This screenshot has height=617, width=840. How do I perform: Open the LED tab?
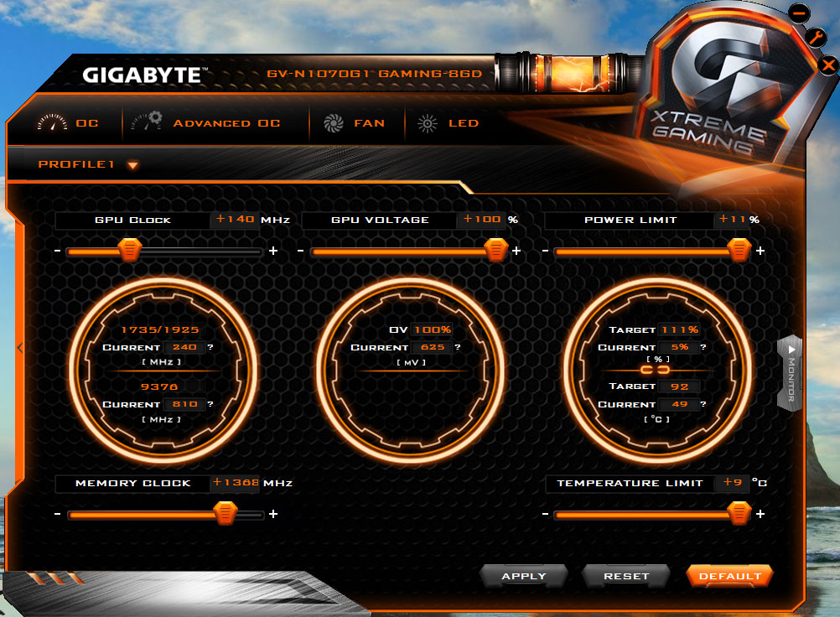coord(448,123)
